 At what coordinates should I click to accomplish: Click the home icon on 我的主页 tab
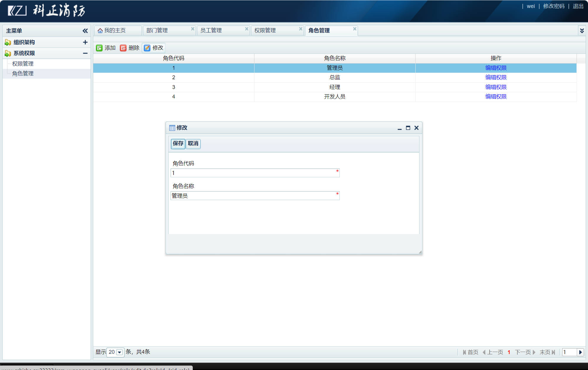pos(100,30)
